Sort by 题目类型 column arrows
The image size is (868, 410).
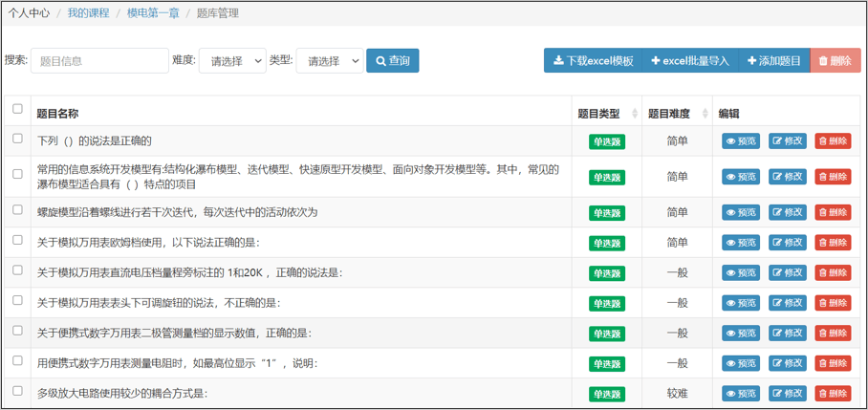coord(631,114)
